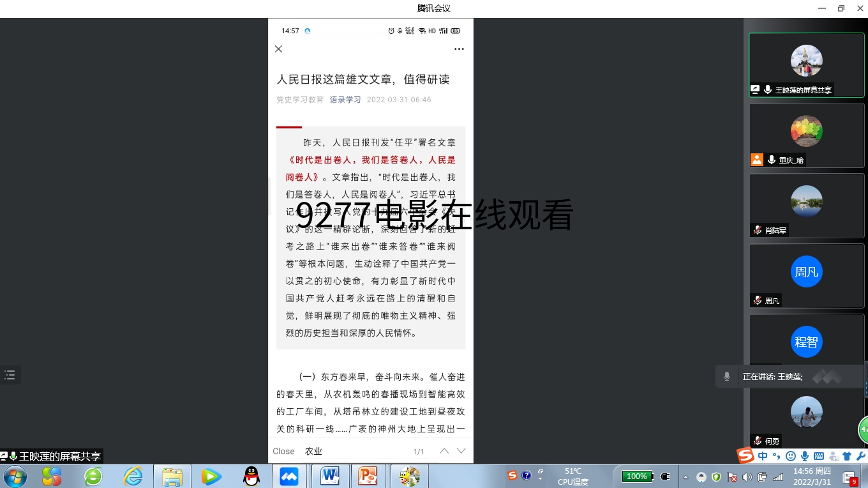Open the Windows Start menu

(x=15, y=477)
